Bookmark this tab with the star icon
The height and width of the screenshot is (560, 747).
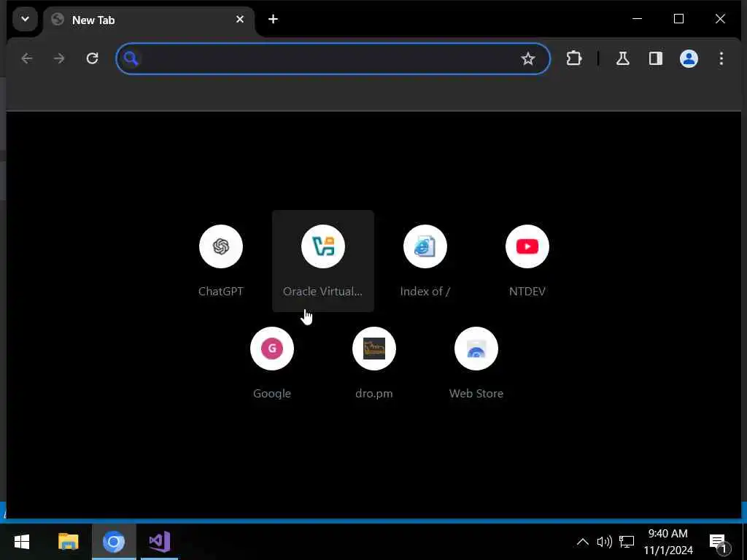[x=528, y=58]
